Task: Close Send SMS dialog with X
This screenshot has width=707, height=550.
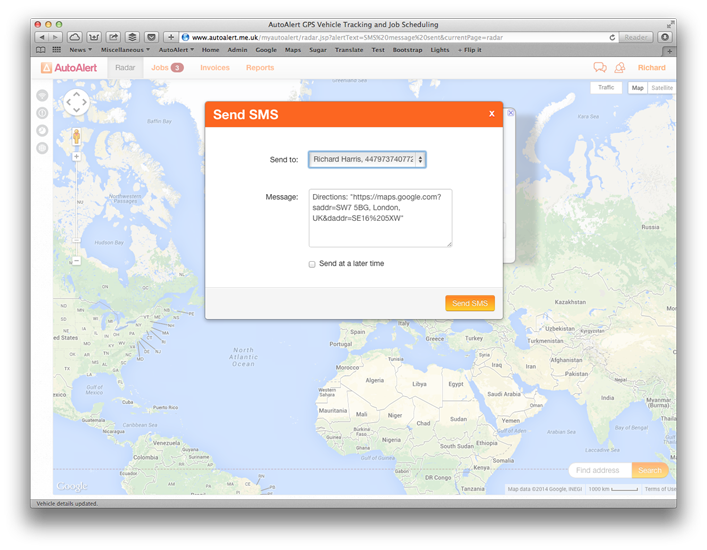Action: click(x=491, y=114)
